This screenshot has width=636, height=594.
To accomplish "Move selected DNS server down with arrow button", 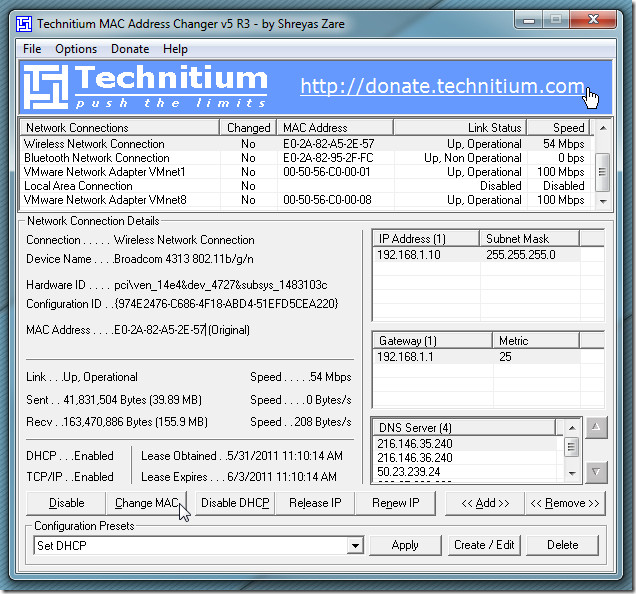I will [596, 472].
